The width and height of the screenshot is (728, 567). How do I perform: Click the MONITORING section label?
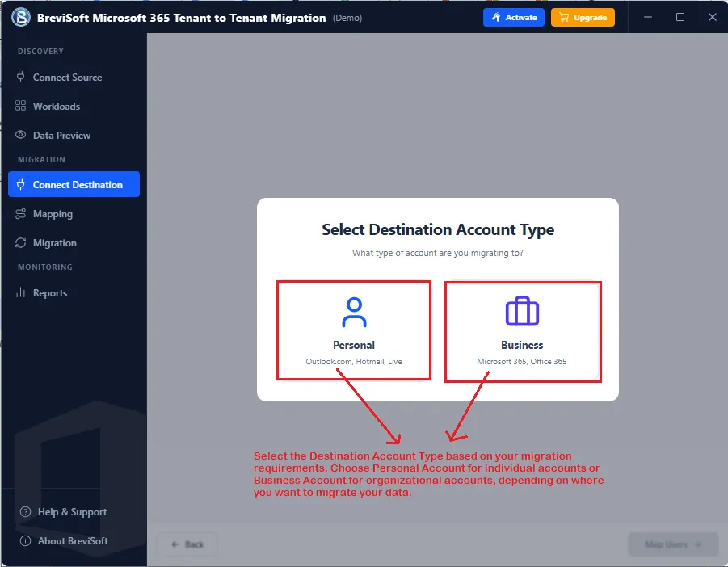[x=45, y=267]
